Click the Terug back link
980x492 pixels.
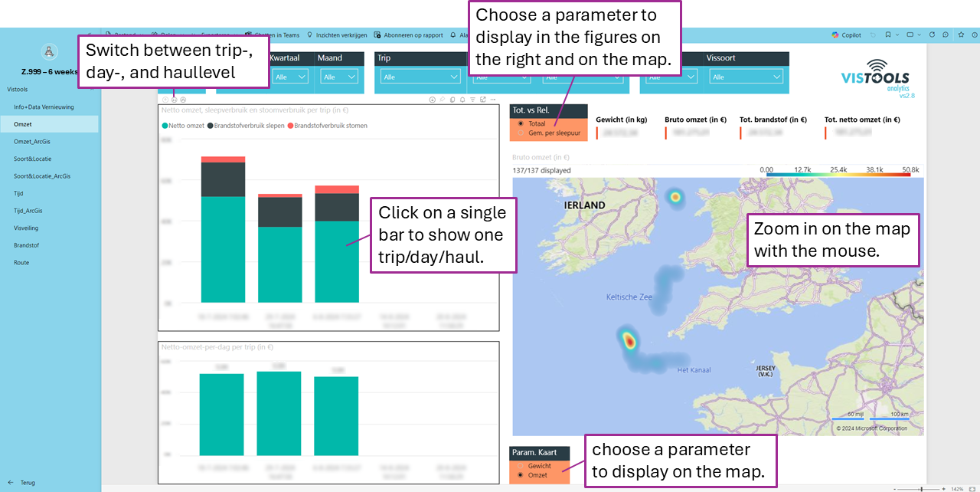point(28,483)
